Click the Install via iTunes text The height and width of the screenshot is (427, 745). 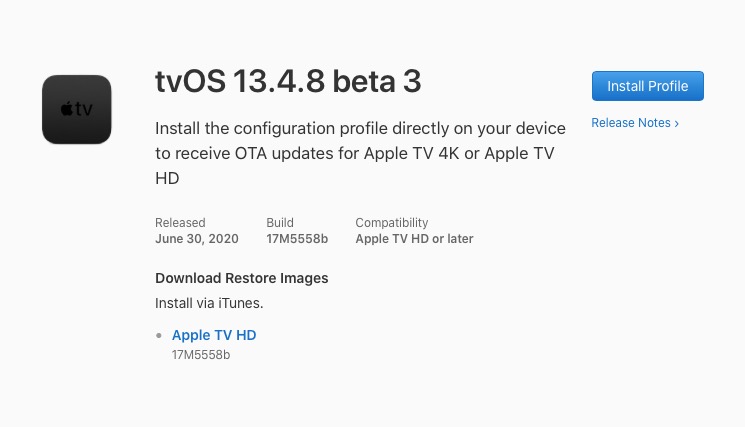(209, 302)
